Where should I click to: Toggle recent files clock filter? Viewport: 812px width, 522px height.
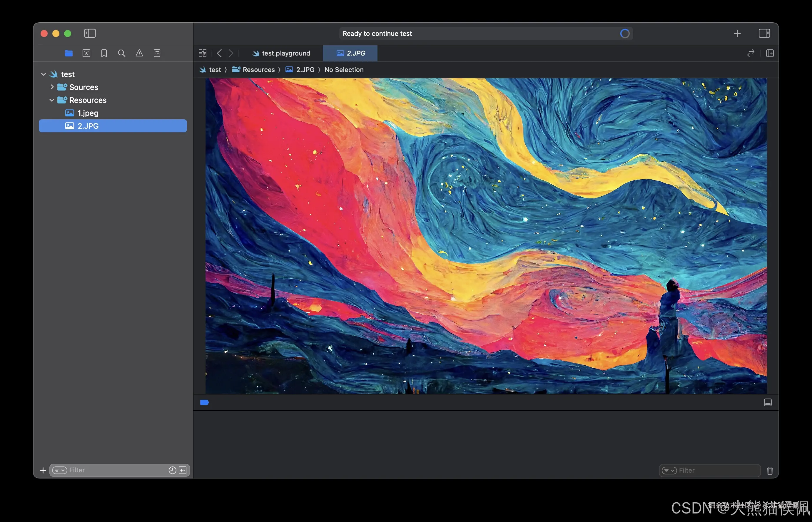coord(173,470)
